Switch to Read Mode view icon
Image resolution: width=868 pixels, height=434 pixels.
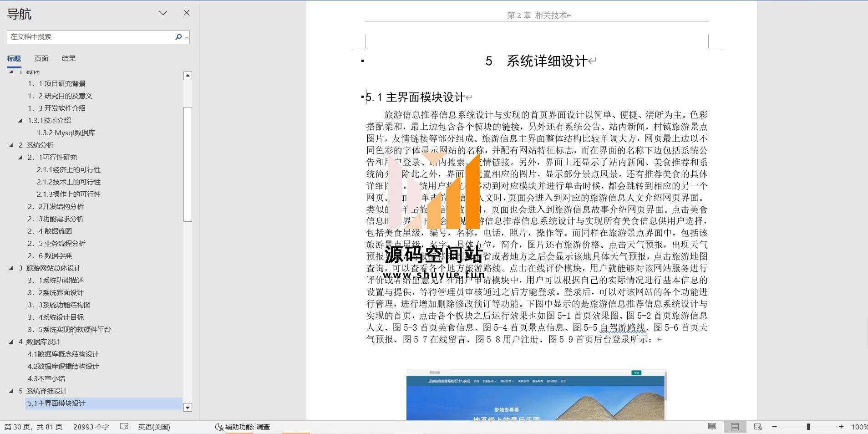point(712,427)
